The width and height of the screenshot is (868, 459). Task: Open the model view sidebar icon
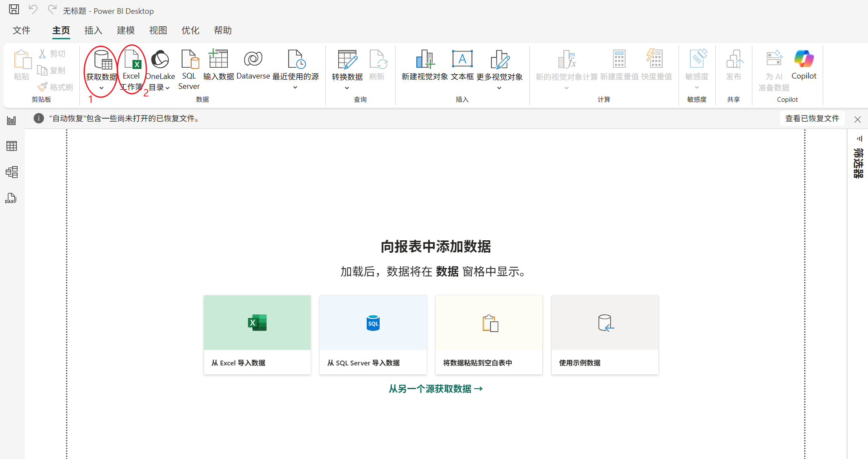pyautogui.click(x=12, y=172)
